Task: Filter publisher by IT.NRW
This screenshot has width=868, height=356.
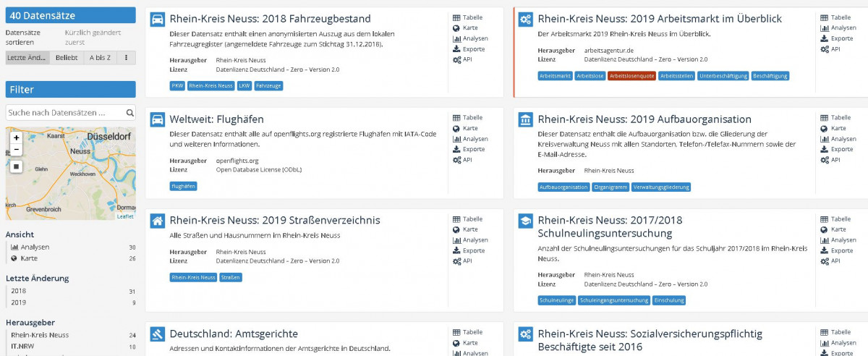Action: coord(23,347)
